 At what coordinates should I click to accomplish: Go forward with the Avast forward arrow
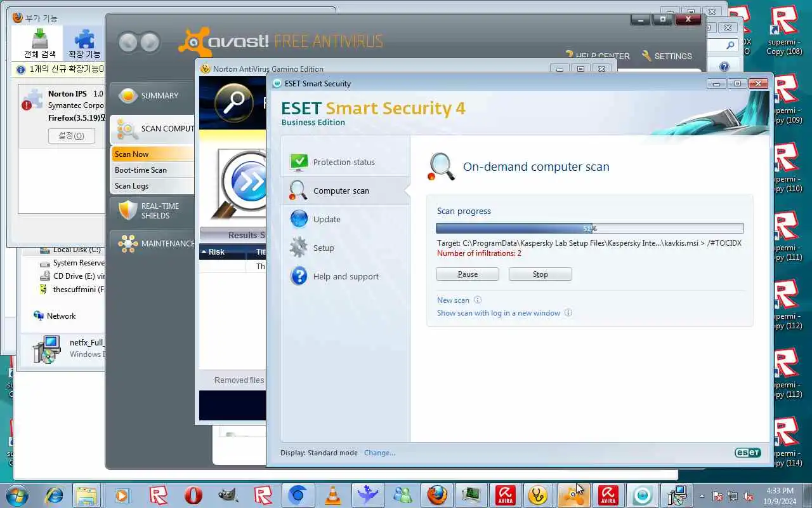pos(150,43)
